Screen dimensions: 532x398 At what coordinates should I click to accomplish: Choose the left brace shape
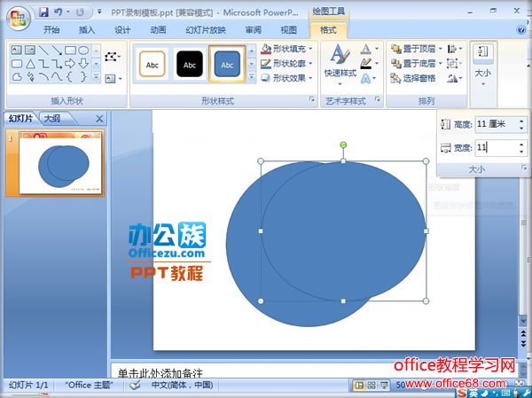(69, 77)
